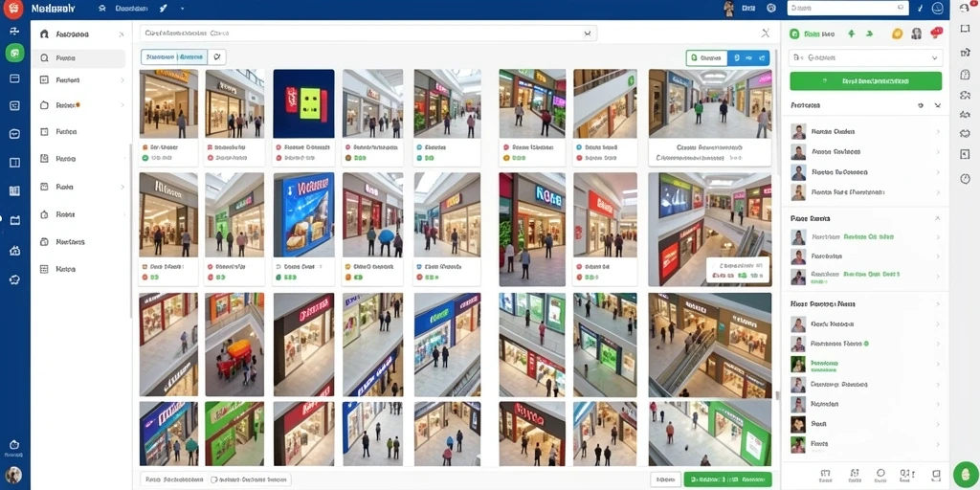Open the small caret next to the rocket icon
The image size is (980, 490).
click(x=182, y=9)
